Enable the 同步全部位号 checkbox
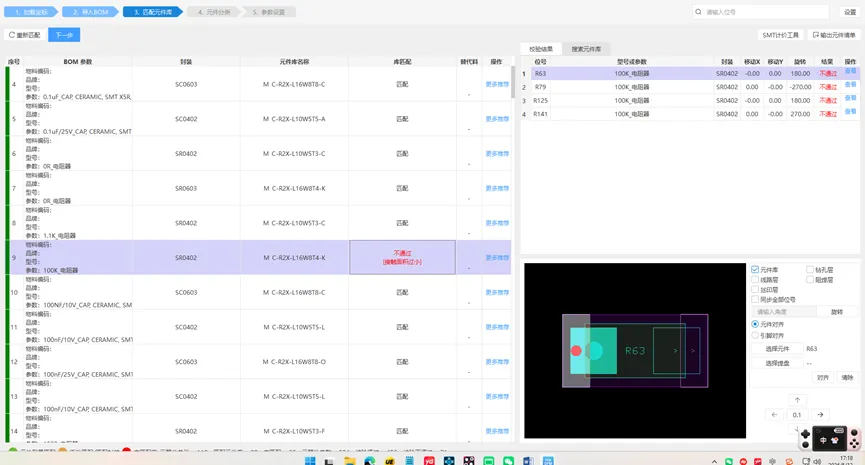The height and width of the screenshot is (465, 865). [x=755, y=300]
